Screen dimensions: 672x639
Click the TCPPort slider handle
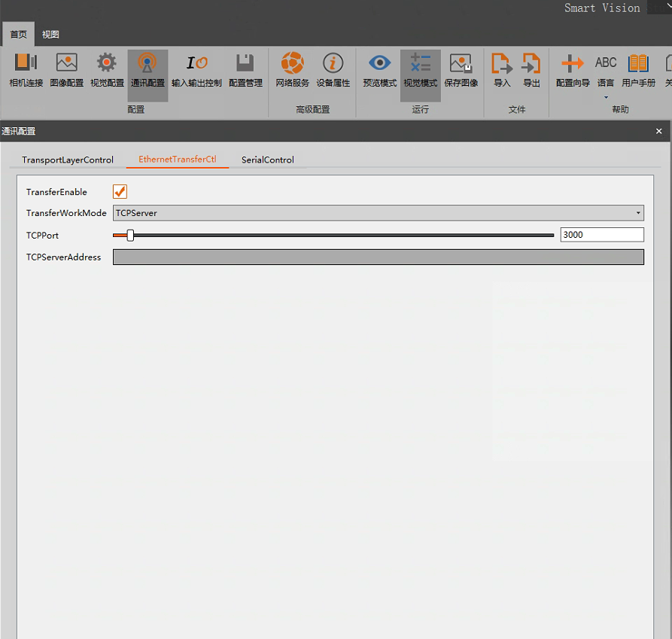(130, 236)
